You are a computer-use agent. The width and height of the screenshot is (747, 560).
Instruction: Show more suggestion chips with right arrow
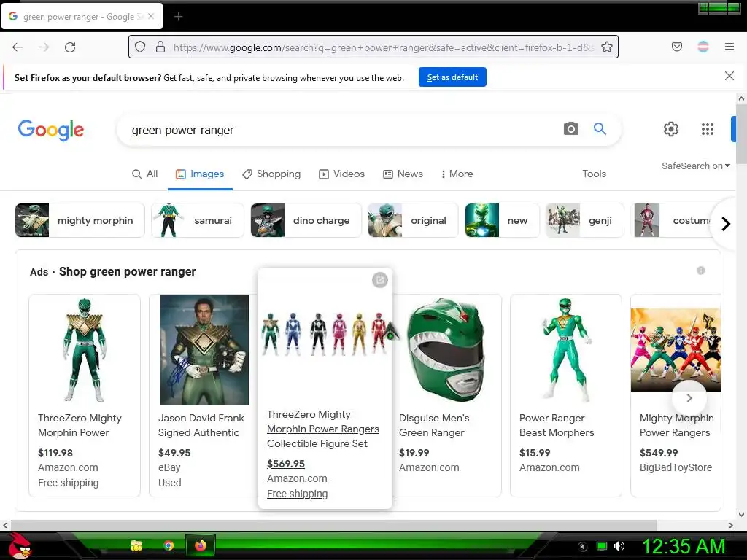tap(726, 223)
